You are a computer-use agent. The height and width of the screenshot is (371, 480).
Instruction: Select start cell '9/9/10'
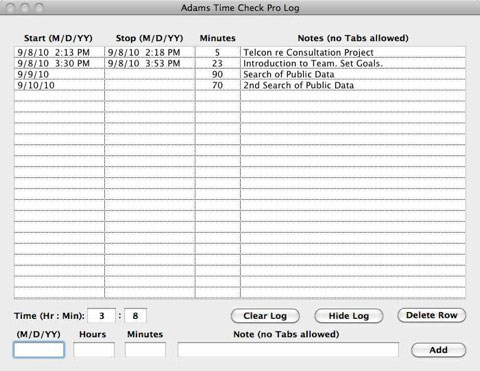[59, 74]
